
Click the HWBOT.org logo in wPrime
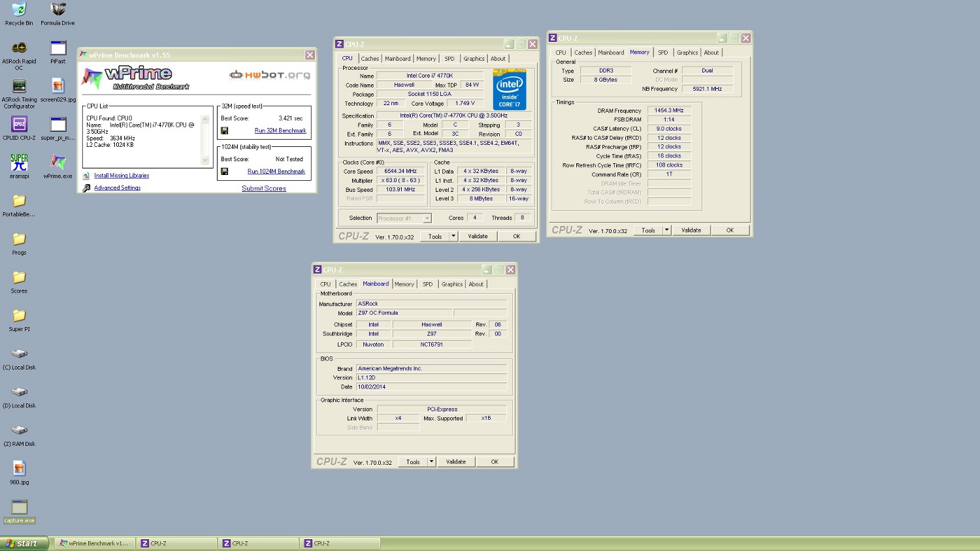coord(270,74)
